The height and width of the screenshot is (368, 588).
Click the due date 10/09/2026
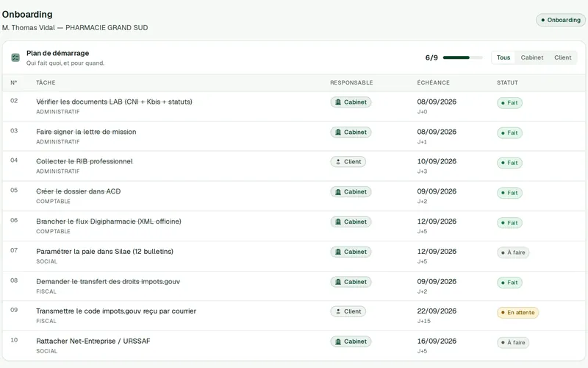click(437, 161)
